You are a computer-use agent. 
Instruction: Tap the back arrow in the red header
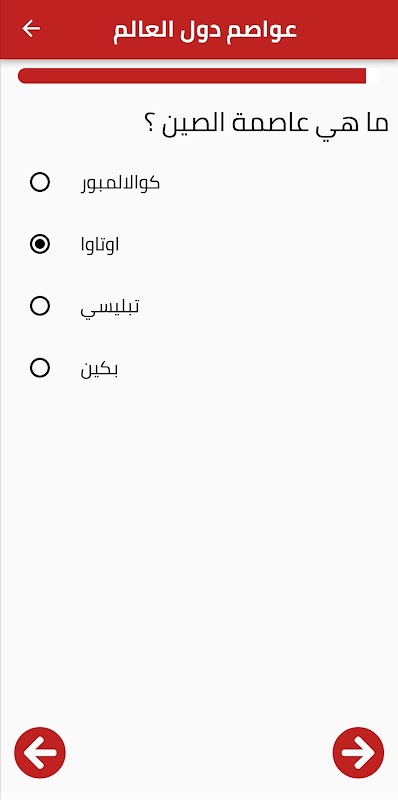click(31, 29)
